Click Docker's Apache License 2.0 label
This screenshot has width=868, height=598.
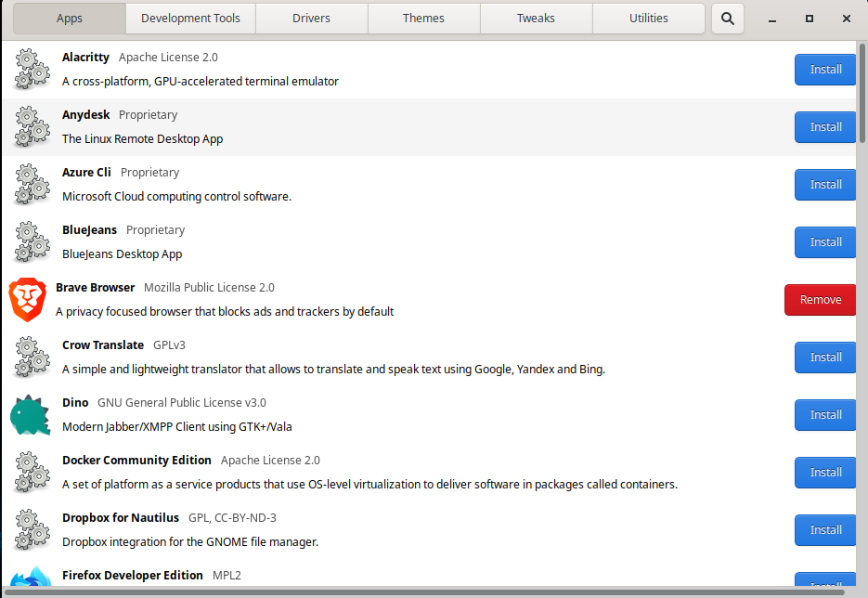(270, 461)
